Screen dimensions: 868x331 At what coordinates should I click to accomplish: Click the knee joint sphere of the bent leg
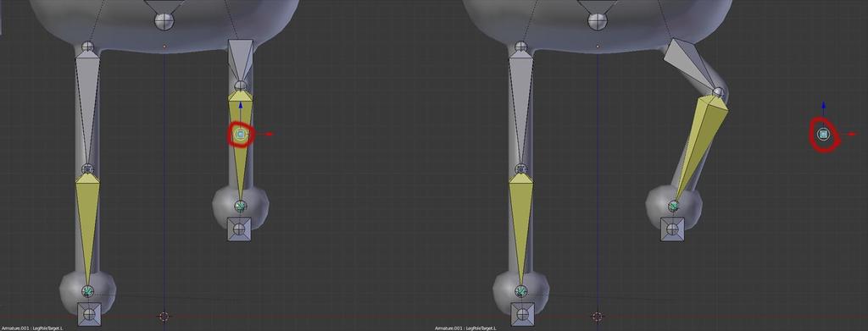point(719,91)
